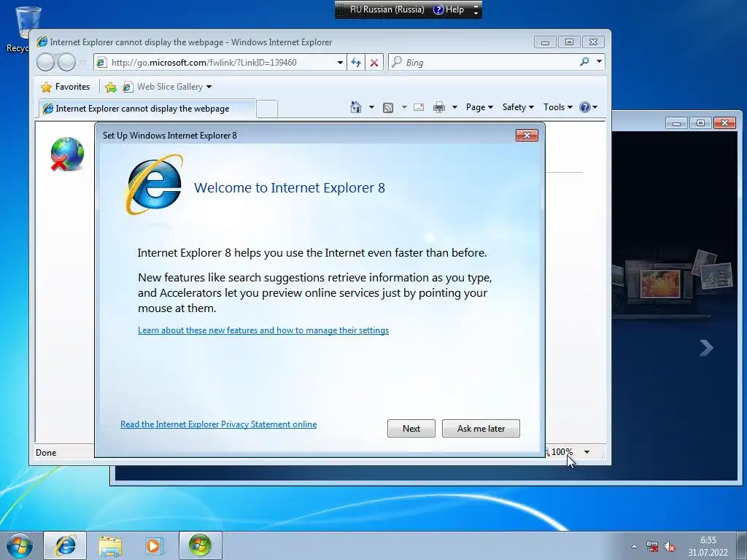Open the Internet Explorer Privacy Statement link
Viewport: 747px width, 560px height.
pyautogui.click(x=218, y=424)
